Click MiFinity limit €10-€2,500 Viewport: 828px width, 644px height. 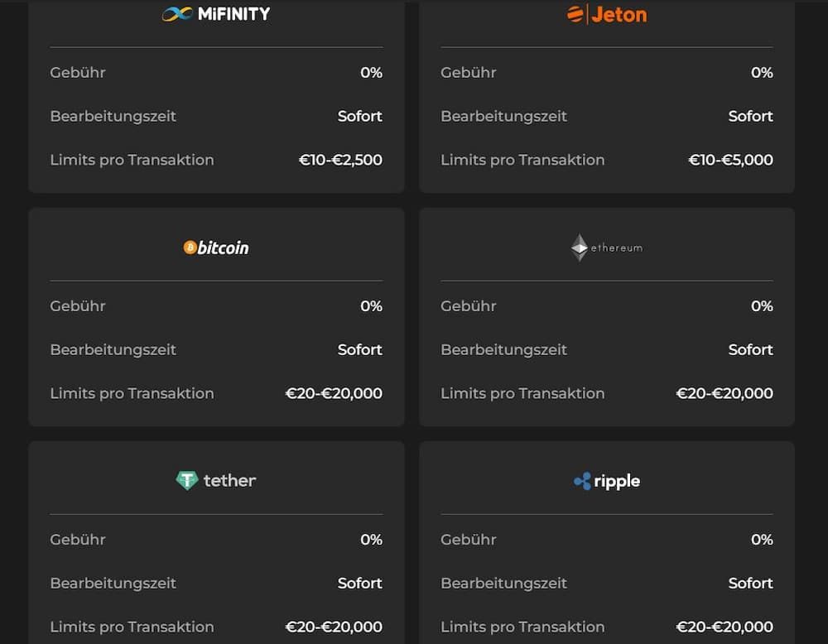point(340,160)
